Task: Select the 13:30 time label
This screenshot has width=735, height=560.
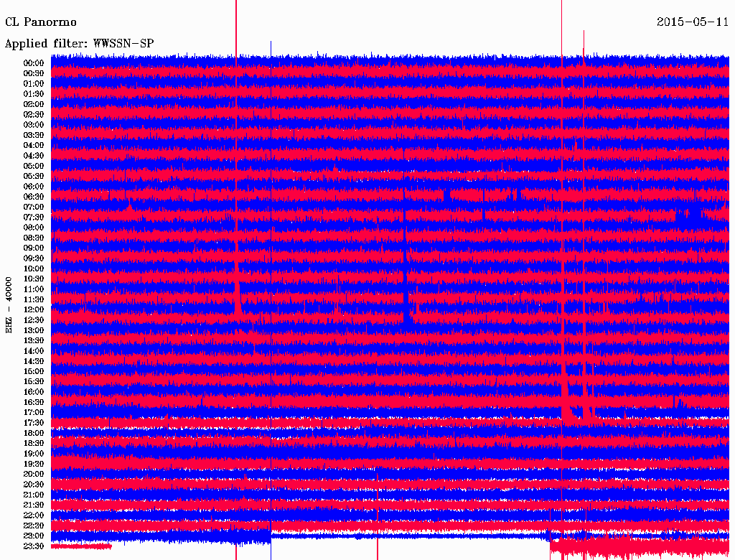Action: point(34,340)
